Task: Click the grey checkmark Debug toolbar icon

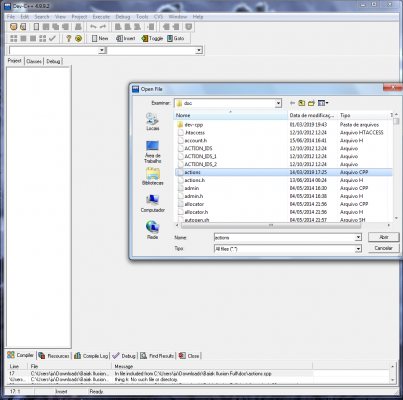Action: [x=52, y=38]
